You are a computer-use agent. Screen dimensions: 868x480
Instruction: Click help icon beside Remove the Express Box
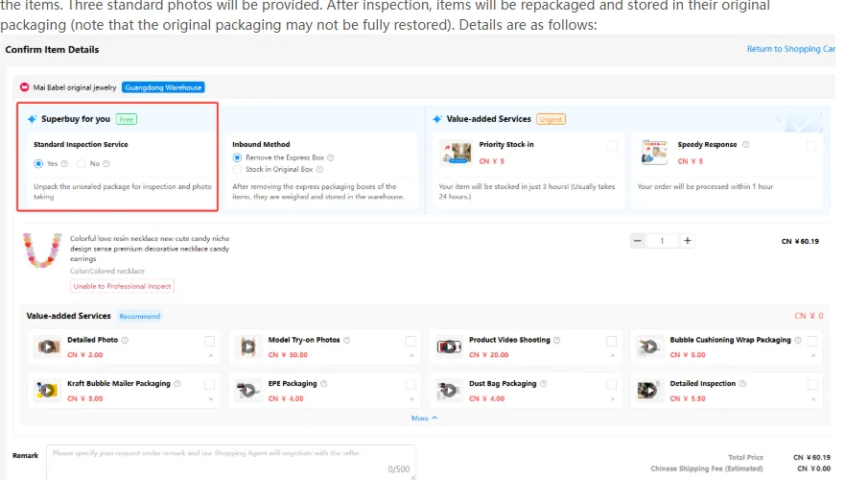point(331,157)
